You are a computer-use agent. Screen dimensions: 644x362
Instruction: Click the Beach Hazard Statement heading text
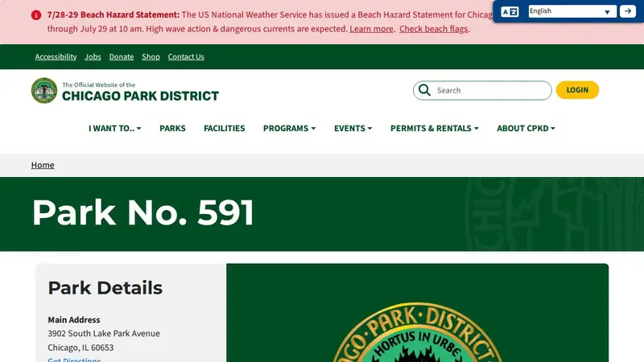[114, 14]
